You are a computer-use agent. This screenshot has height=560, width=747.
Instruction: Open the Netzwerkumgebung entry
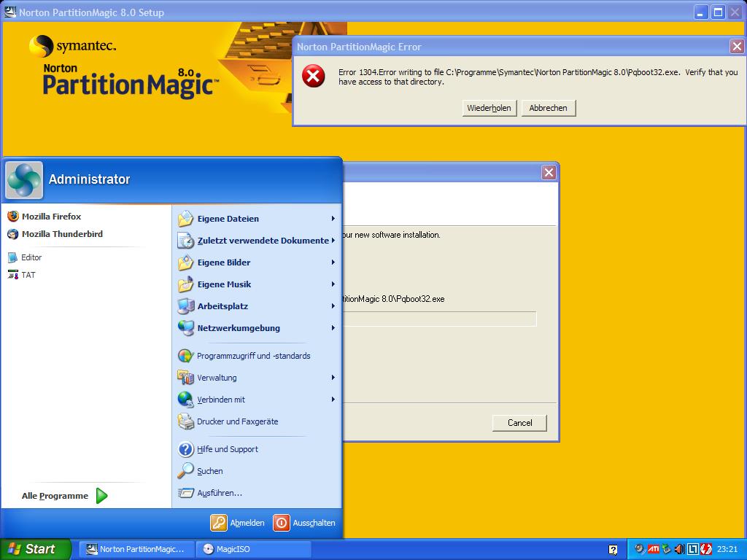(x=257, y=328)
